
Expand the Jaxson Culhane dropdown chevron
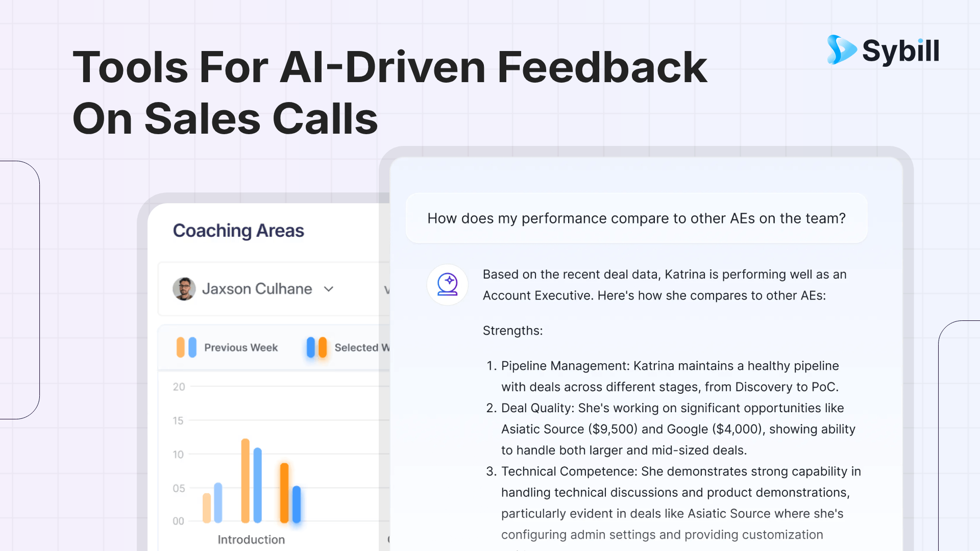(x=329, y=289)
